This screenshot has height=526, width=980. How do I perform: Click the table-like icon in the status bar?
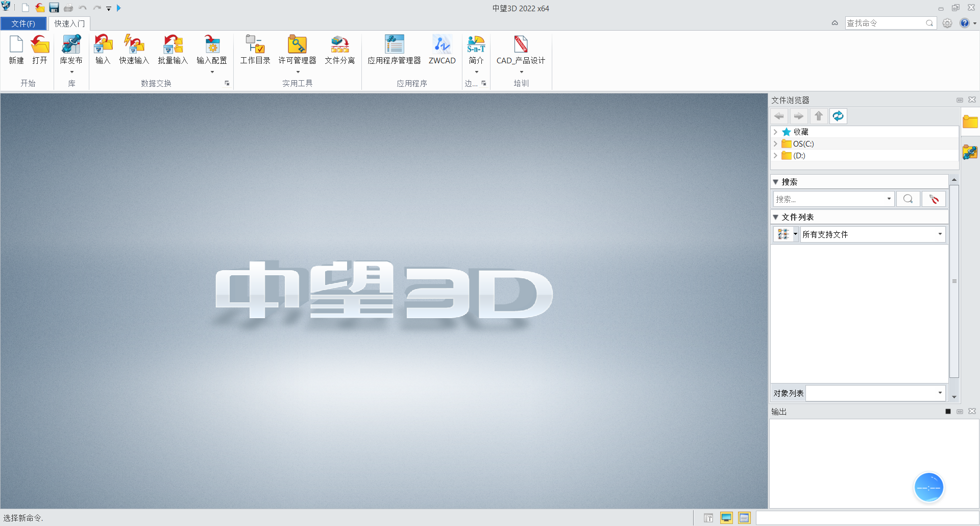(708, 518)
